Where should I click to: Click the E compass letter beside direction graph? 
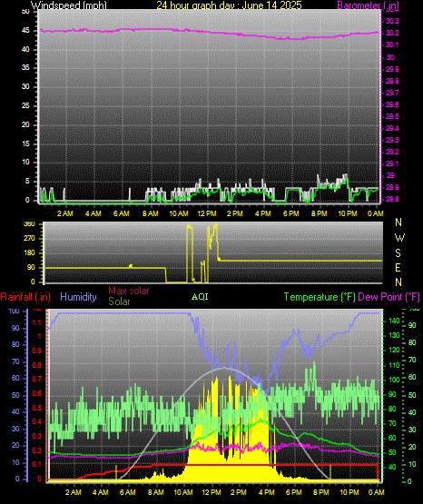click(398, 267)
